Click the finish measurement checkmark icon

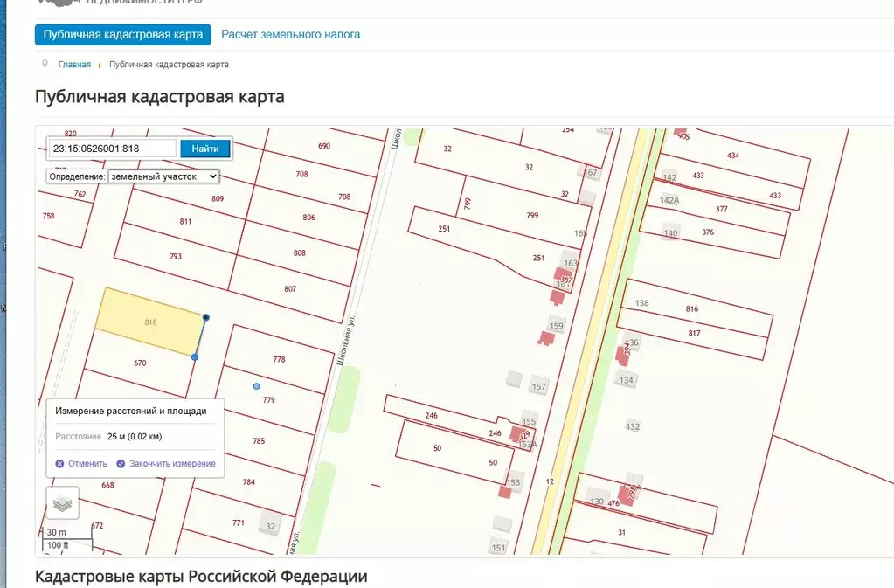121,464
